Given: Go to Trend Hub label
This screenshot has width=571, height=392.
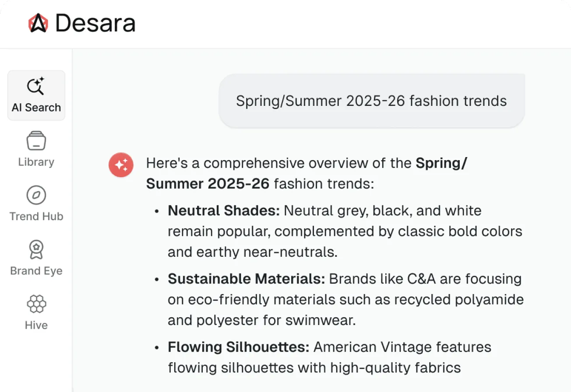Looking at the screenshot, I should pyautogui.click(x=36, y=216).
